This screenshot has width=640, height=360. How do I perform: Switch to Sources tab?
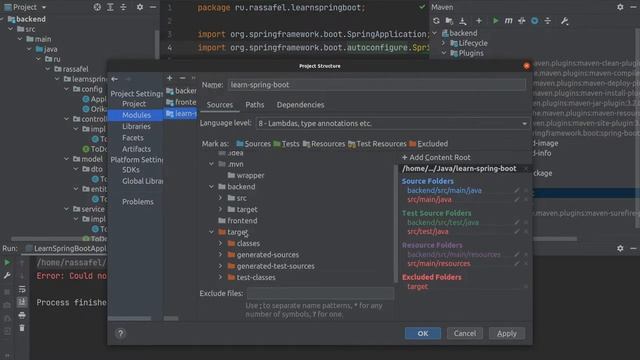[220, 105]
